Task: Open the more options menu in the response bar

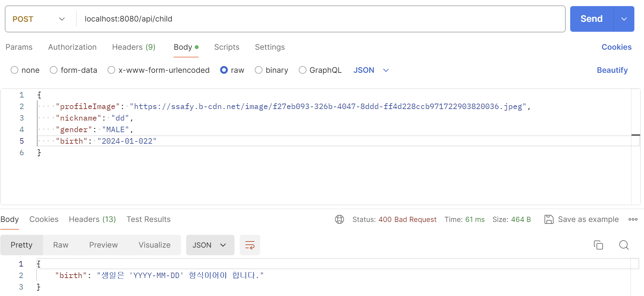Action: [633, 219]
